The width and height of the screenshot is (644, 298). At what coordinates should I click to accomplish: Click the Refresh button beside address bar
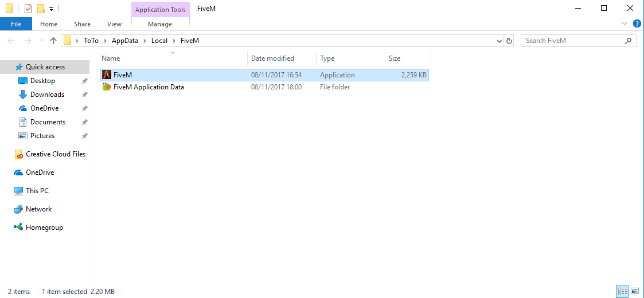point(509,41)
